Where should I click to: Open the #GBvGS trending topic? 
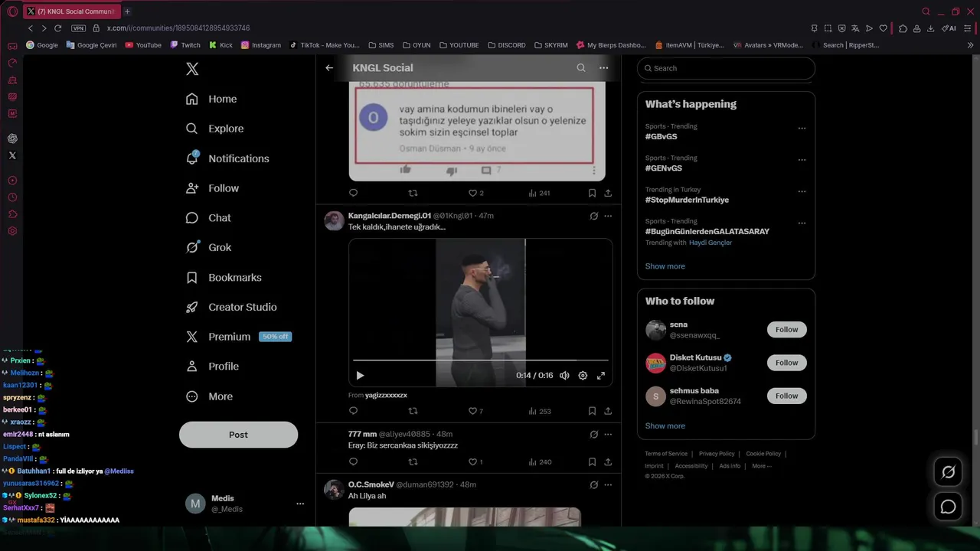click(x=661, y=136)
